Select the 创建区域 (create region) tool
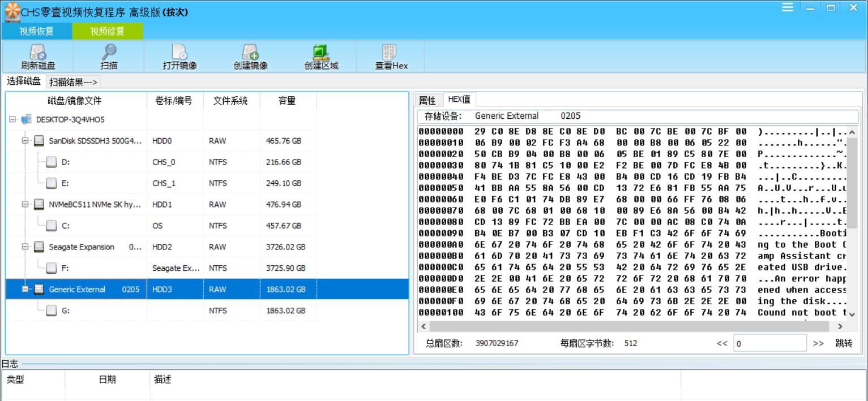Viewport: 868px width, 401px height. [320, 57]
